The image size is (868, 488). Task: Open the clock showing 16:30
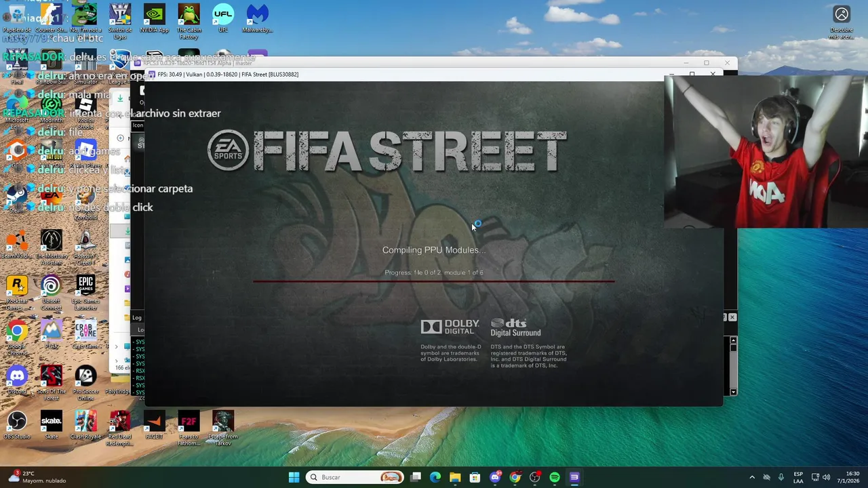(848, 477)
